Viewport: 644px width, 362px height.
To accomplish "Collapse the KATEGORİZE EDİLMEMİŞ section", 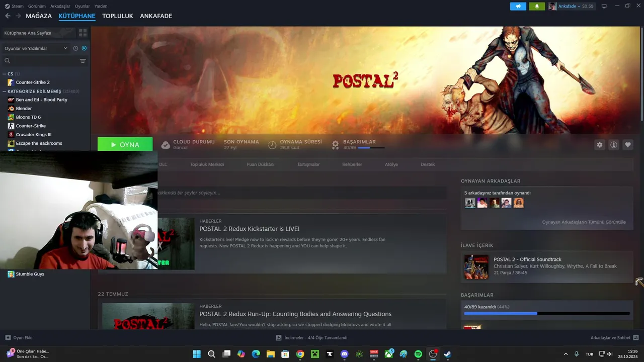I will [5, 92].
